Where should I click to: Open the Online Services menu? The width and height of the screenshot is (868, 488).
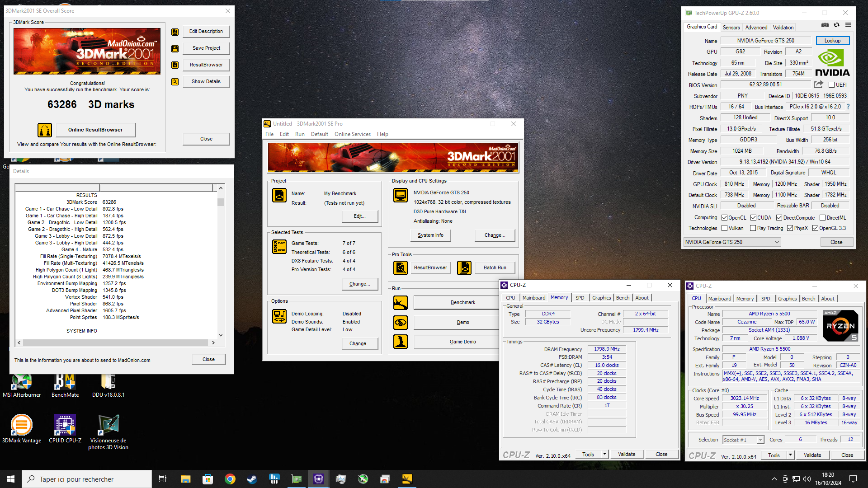pyautogui.click(x=352, y=134)
